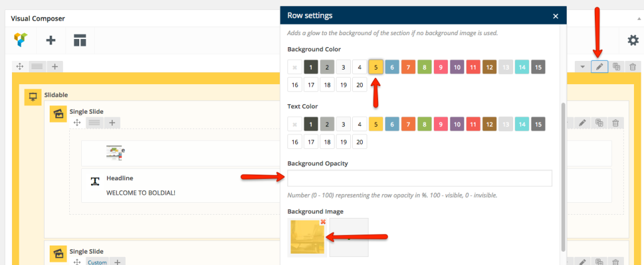
Task: Delete the top row with trash icon
Action: [633, 67]
